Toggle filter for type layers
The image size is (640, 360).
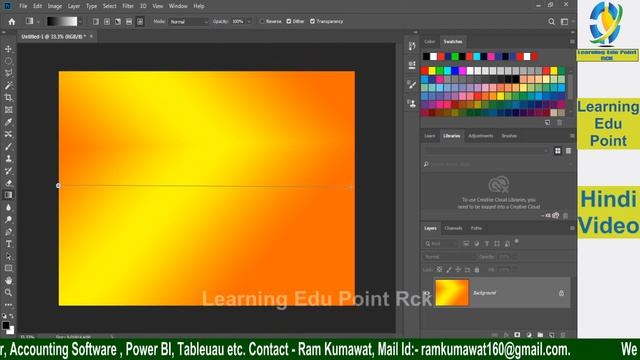487,244
